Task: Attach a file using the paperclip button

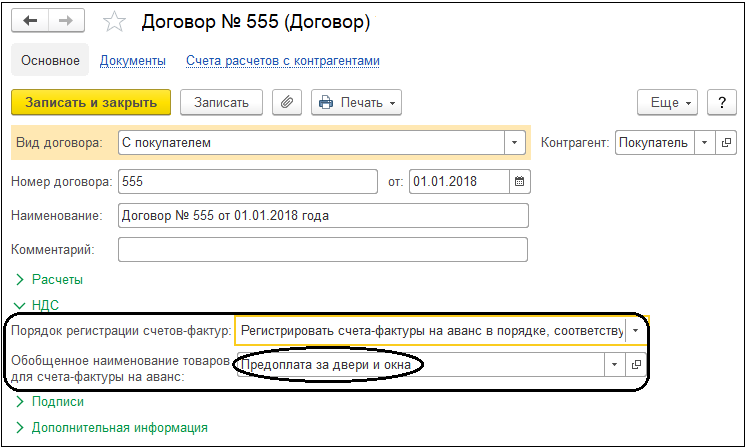Action: click(x=287, y=102)
